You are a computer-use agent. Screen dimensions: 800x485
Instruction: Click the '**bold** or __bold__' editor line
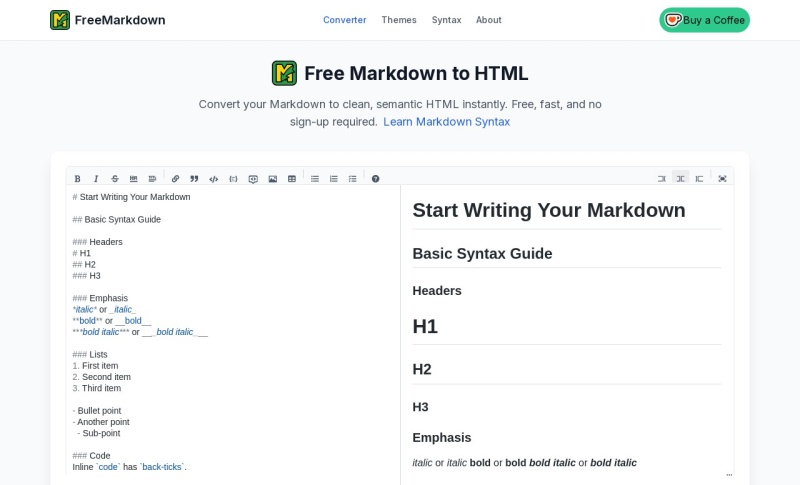pos(112,320)
